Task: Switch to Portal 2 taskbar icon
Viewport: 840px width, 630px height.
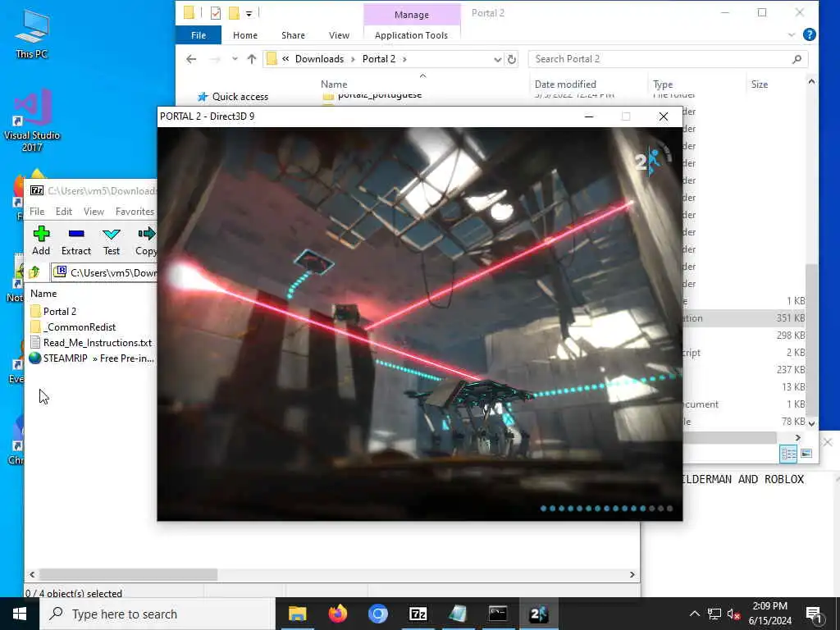Action: click(x=538, y=614)
